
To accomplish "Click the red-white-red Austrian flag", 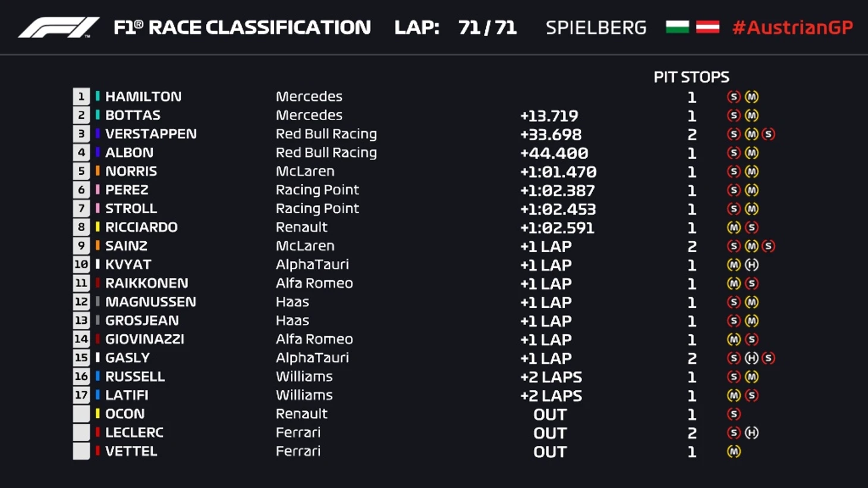I will (x=707, y=27).
